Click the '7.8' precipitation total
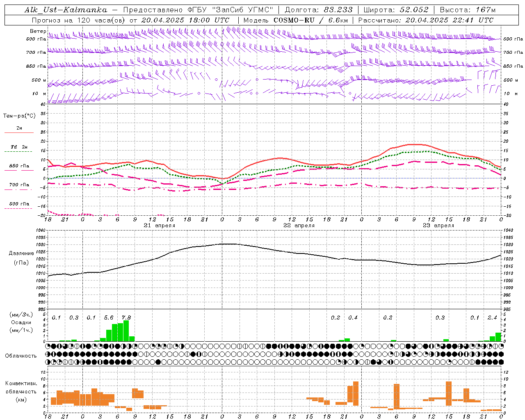The image size is (525, 420). (x=126, y=318)
